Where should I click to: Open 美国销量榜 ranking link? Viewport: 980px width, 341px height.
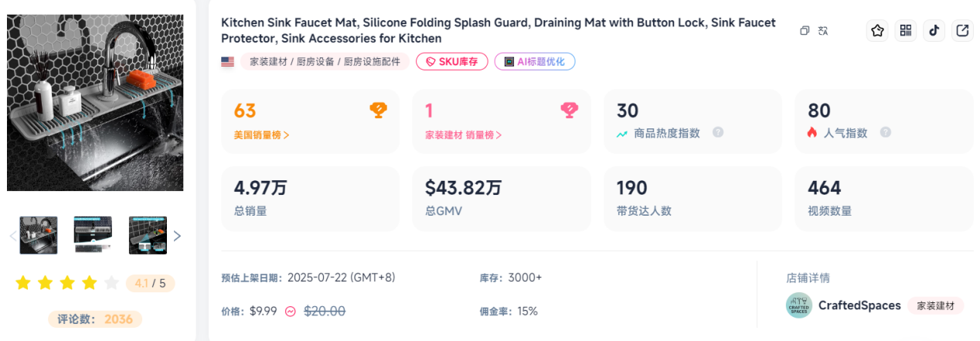point(262,135)
